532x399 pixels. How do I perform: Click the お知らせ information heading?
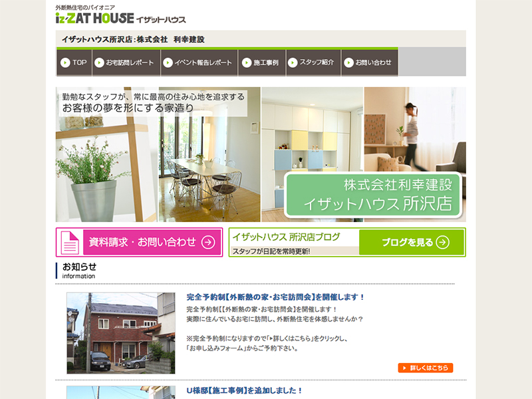point(79,271)
